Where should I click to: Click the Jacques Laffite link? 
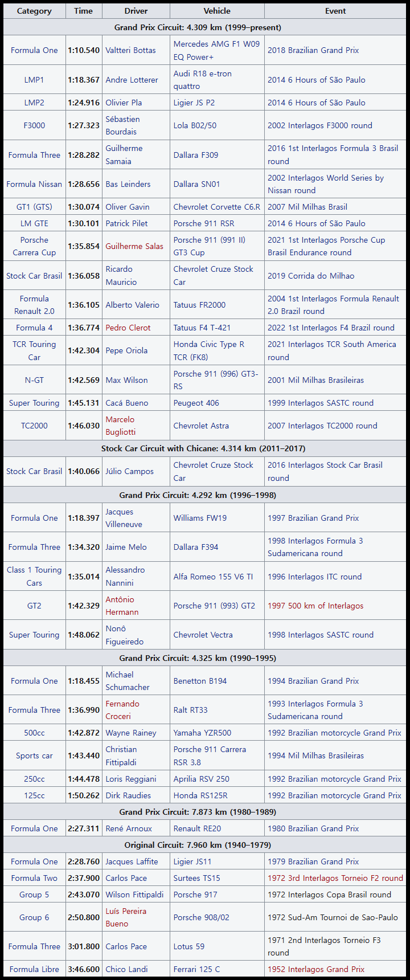coord(132,861)
